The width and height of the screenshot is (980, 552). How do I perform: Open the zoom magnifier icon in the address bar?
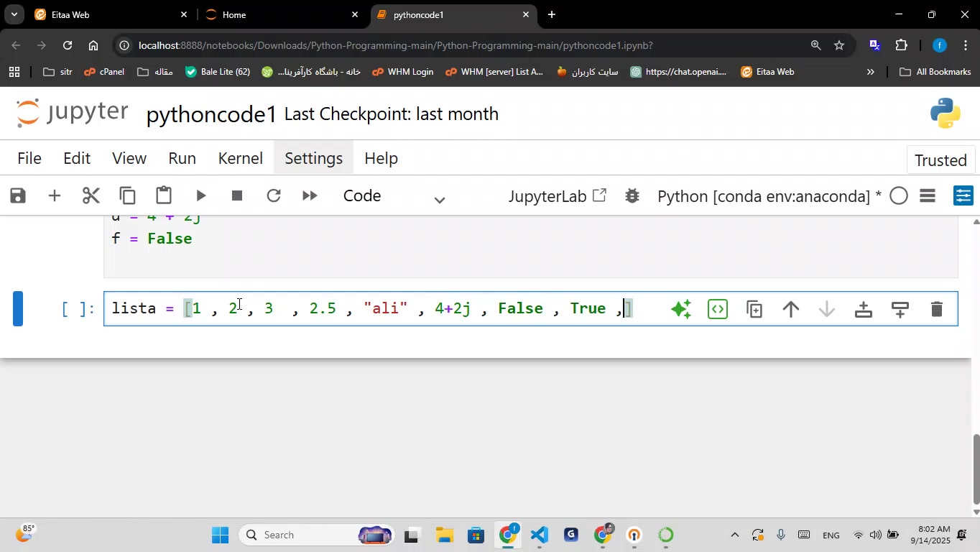pyautogui.click(x=815, y=45)
